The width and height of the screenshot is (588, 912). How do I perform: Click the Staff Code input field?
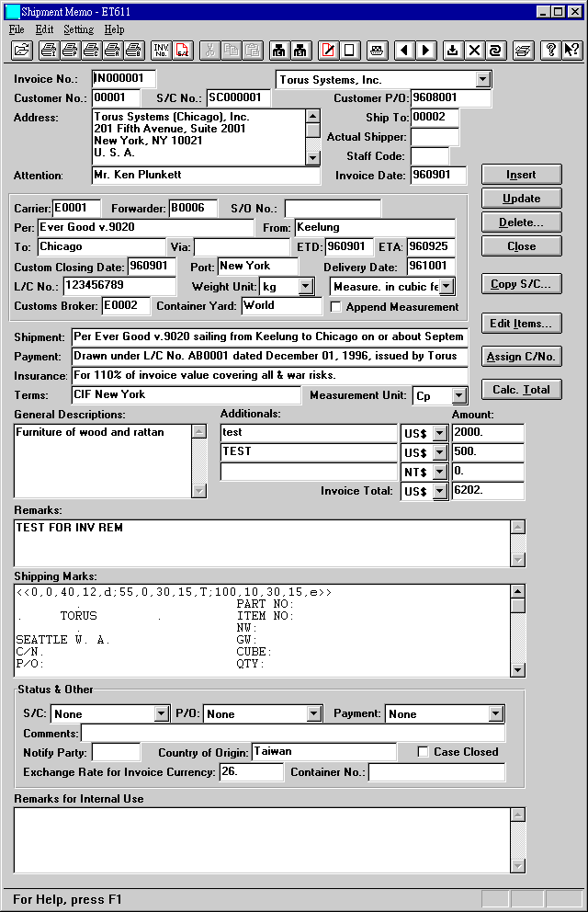429,156
